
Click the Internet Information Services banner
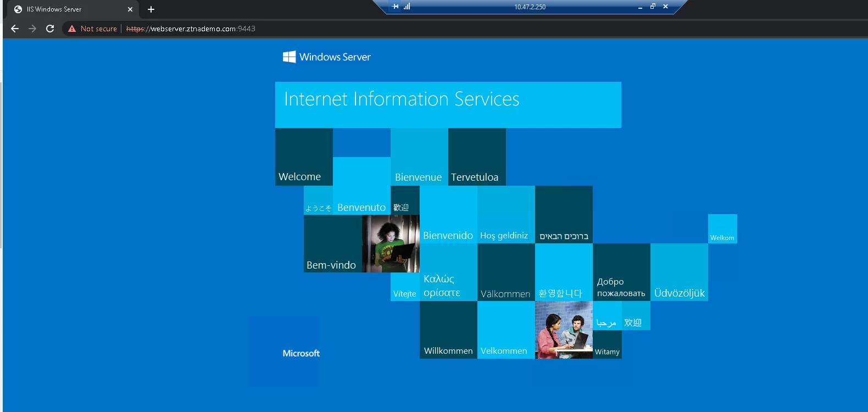(448, 105)
